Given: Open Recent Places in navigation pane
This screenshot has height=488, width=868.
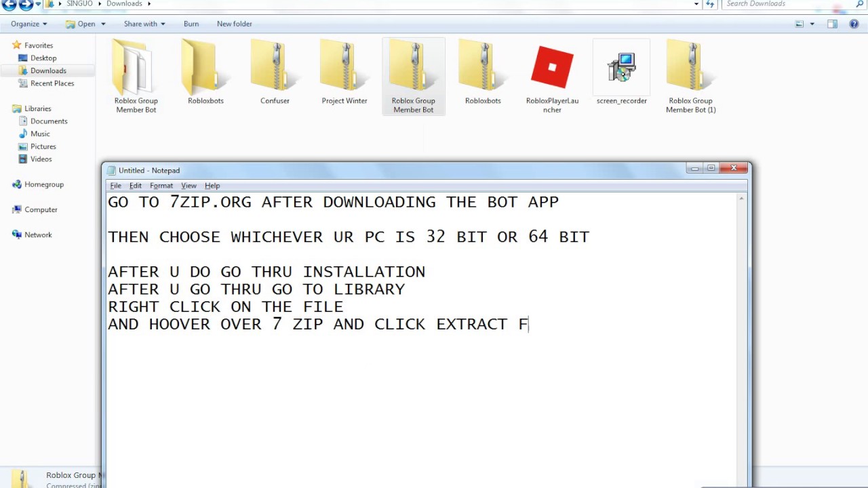Looking at the screenshot, I should tap(52, 83).
